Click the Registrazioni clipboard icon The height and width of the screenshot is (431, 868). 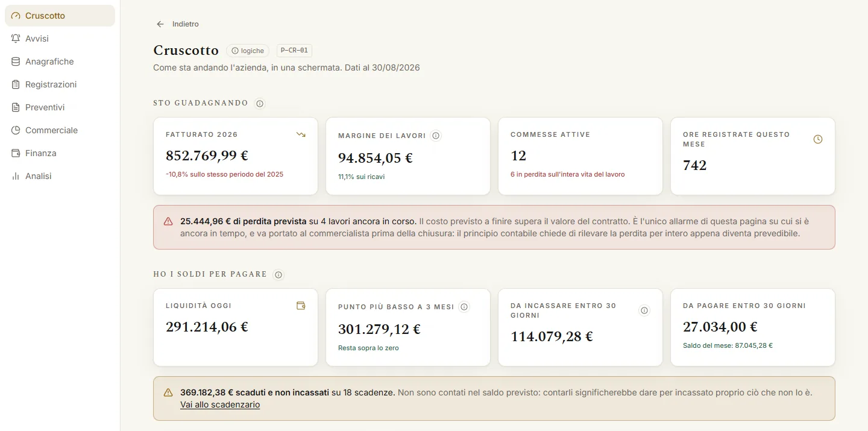(16, 84)
